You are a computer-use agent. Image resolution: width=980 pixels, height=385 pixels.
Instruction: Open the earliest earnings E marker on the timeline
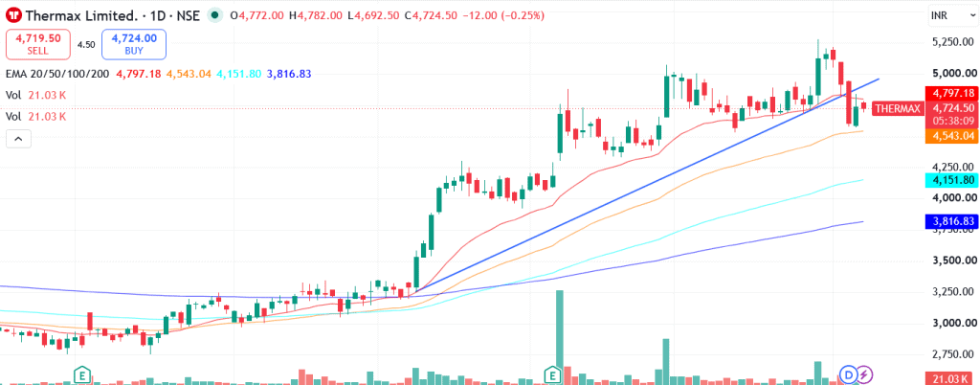point(80,374)
